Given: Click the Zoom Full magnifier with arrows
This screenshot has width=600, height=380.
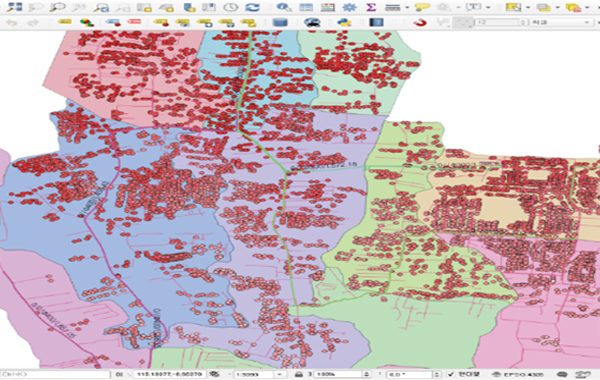Looking at the screenshot, I should [79, 7].
